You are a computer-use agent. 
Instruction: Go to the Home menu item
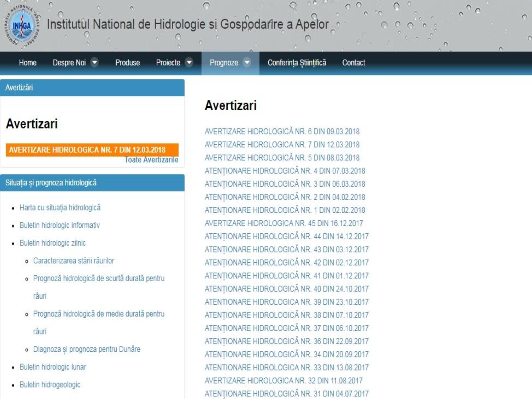28,63
